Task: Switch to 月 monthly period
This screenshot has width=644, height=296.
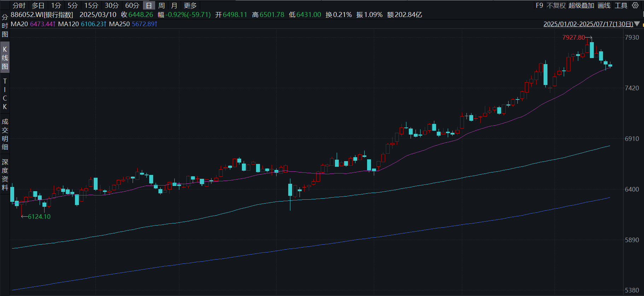Action: [174, 5]
